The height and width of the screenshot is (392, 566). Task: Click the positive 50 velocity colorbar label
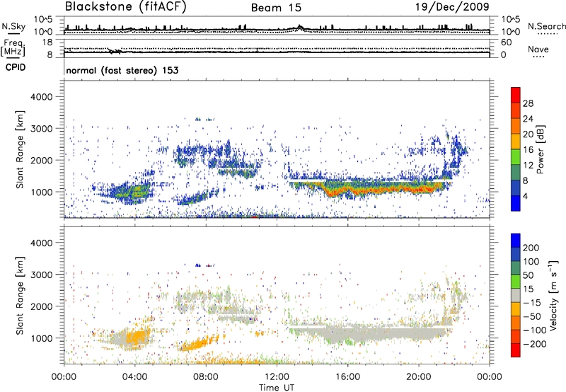[528, 275]
